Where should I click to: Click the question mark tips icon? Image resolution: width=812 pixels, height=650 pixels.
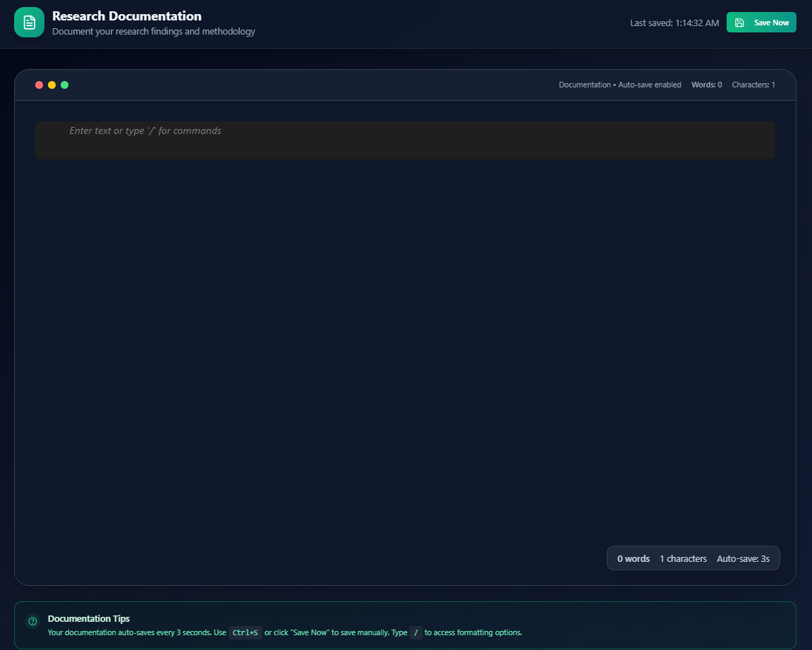click(32, 621)
